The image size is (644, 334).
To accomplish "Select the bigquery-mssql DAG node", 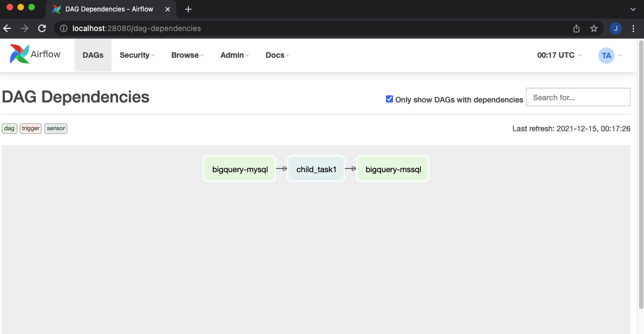I will (x=392, y=169).
